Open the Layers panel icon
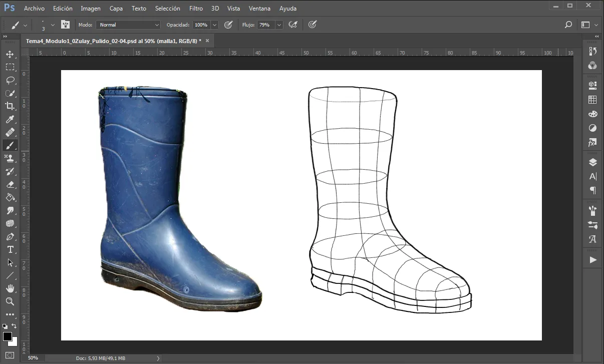 (x=593, y=162)
